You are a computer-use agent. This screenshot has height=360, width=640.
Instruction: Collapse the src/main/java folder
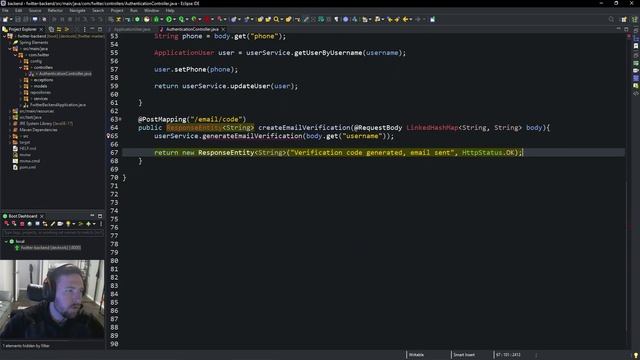click(x=10, y=49)
